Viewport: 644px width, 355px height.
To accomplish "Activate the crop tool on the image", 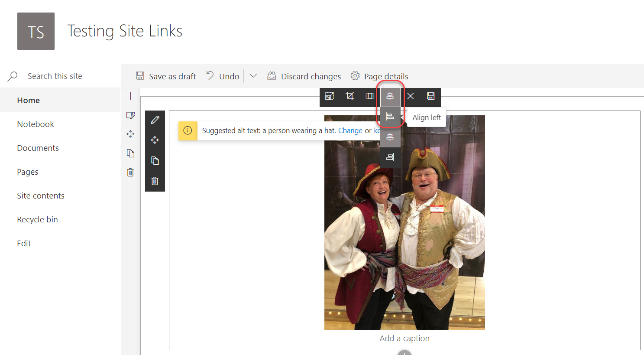I will pyautogui.click(x=350, y=96).
